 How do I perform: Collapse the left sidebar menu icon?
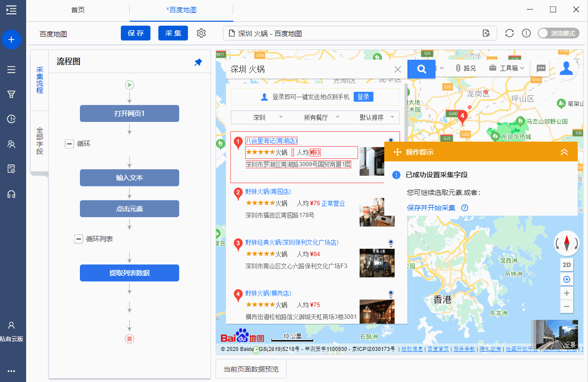[11, 10]
